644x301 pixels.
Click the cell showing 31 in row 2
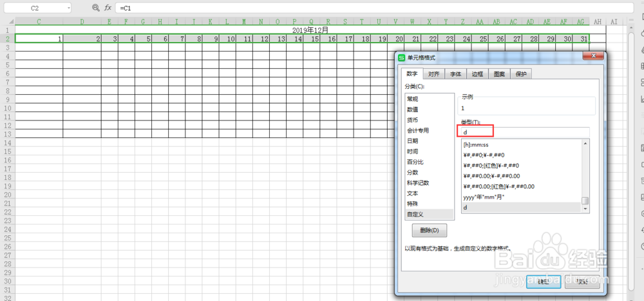point(581,39)
